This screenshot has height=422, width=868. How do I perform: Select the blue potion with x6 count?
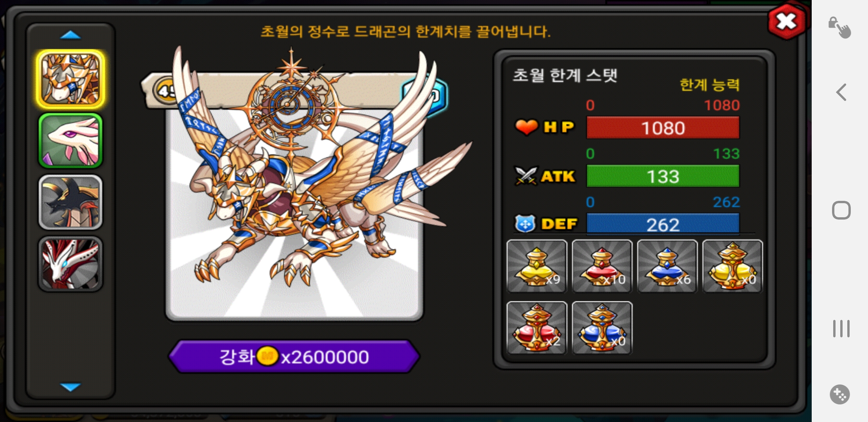coord(667,266)
